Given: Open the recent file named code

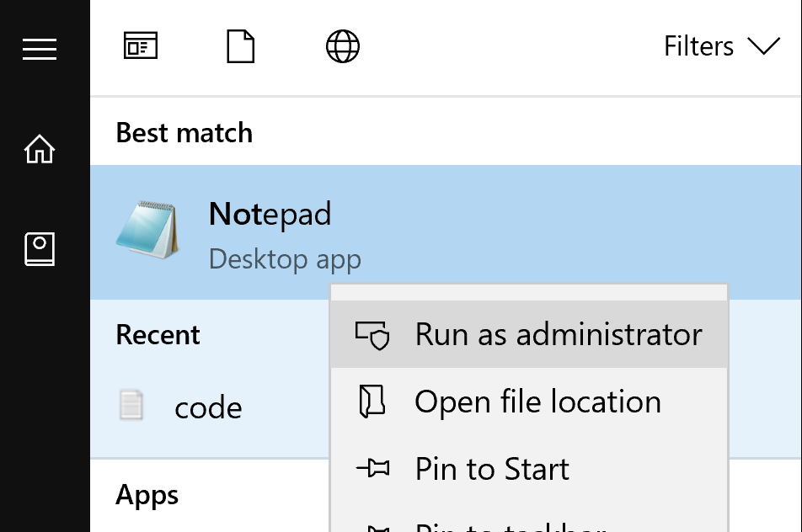Looking at the screenshot, I should click(x=210, y=407).
